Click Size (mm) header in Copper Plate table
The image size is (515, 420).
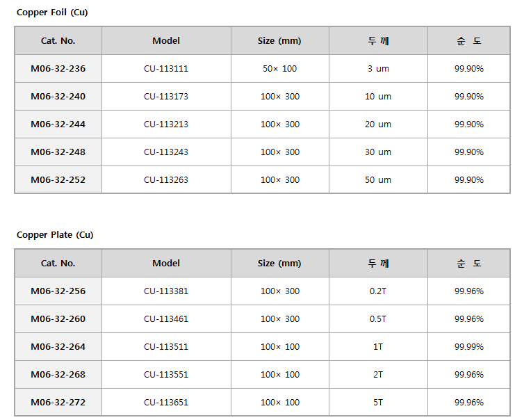(279, 264)
